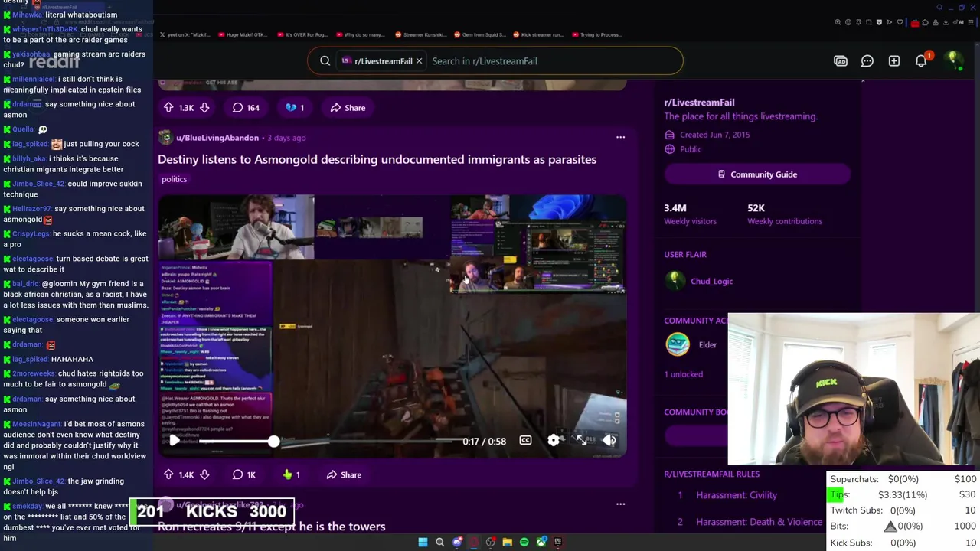
Task: Open File Explorer from the taskbar
Action: [507, 542]
